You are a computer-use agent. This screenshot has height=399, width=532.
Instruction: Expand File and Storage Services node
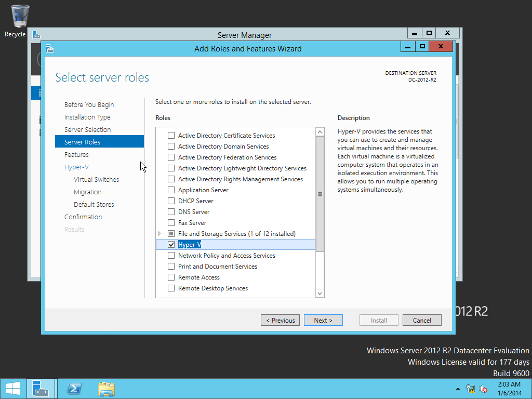point(159,233)
